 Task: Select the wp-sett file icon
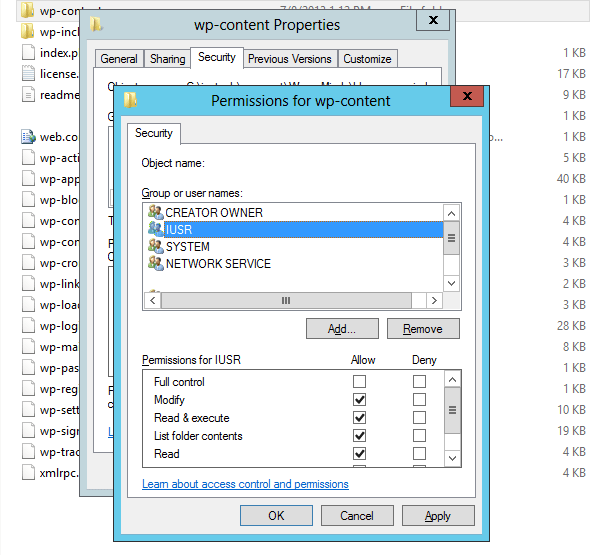[28, 410]
